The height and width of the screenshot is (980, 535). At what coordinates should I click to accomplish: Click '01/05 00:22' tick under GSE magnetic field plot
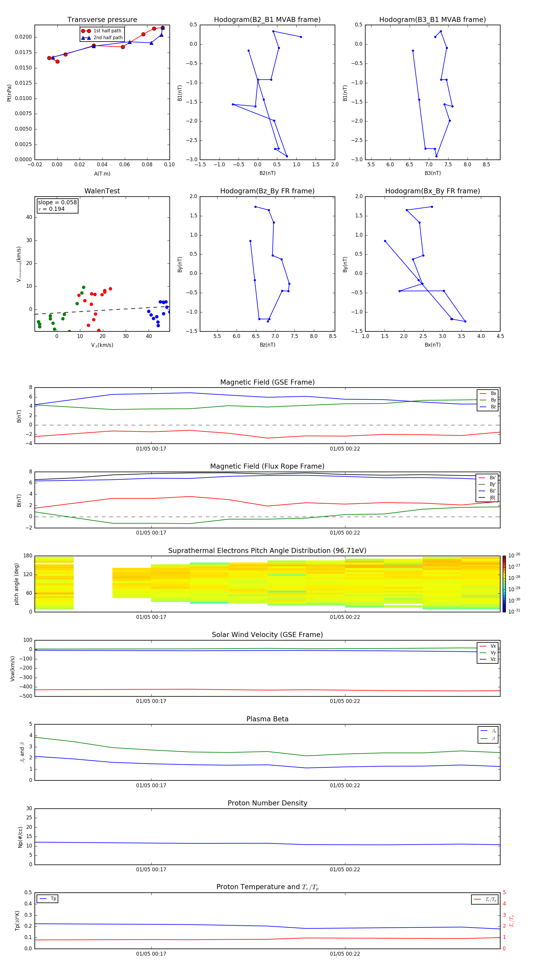pos(345,449)
